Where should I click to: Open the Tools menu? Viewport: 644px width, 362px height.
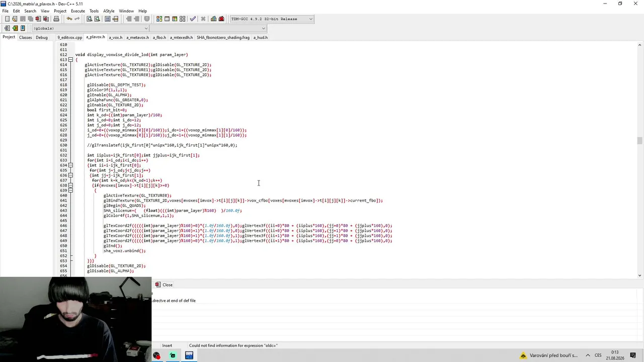click(x=94, y=11)
